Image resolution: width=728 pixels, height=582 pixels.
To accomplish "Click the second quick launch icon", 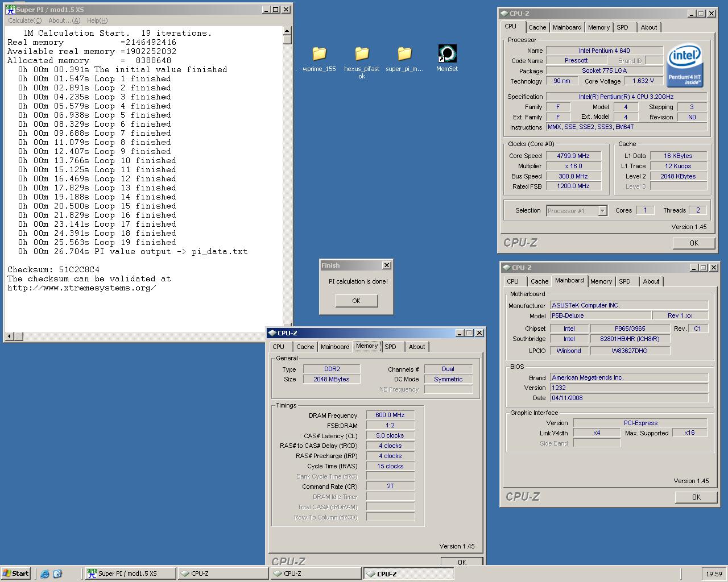I will pos(57,573).
